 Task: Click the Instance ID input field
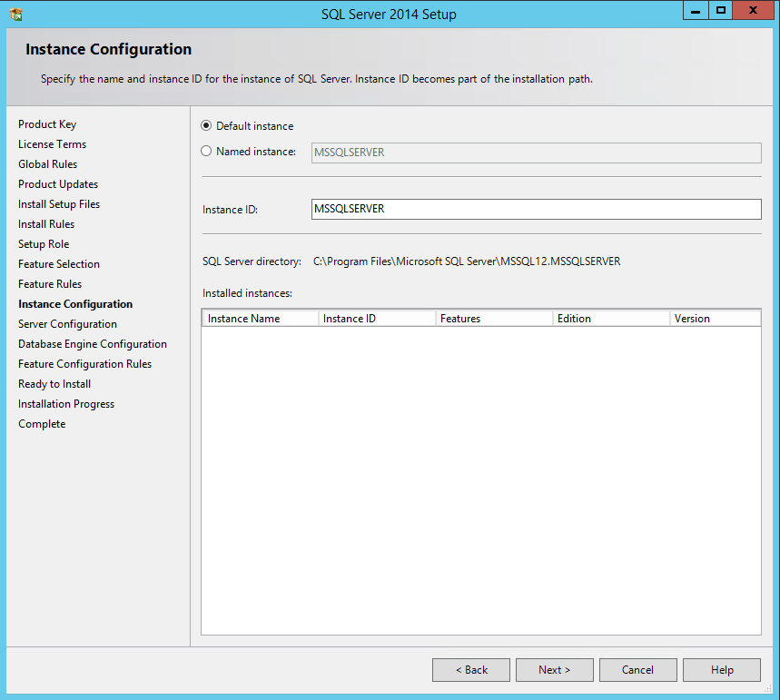tap(536, 209)
